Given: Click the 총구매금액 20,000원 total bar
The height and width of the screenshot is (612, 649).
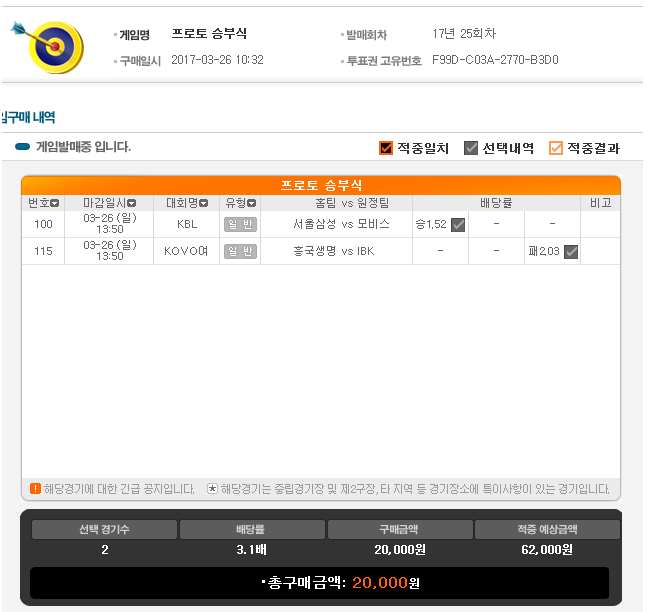Looking at the screenshot, I should tap(320, 583).
